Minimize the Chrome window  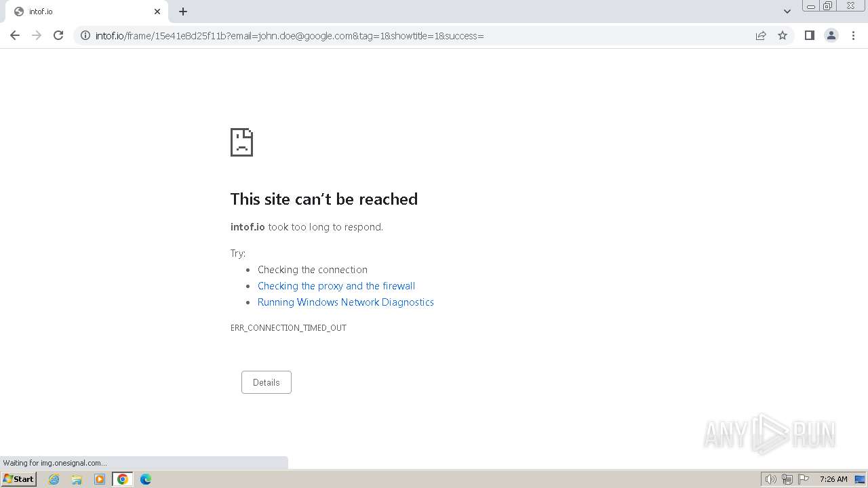tap(811, 5)
